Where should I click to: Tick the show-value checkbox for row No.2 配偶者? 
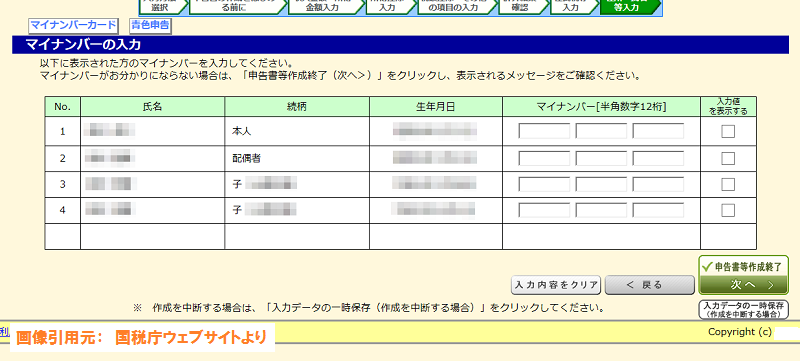728,159
